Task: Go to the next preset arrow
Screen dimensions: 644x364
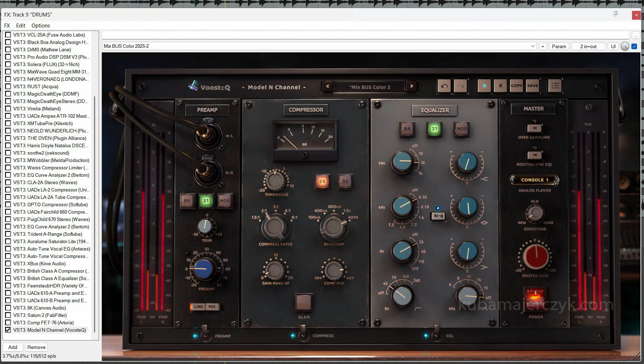Action: point(412,86)
